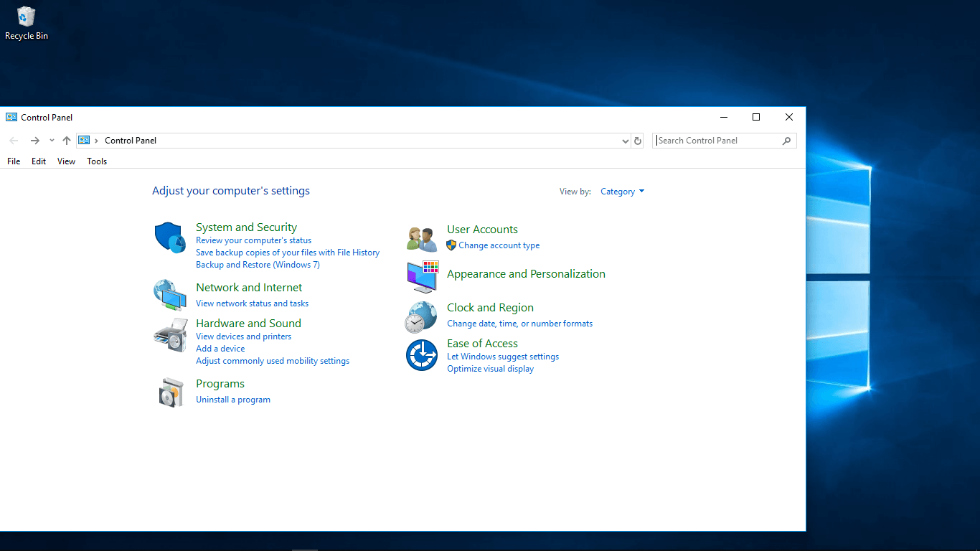This screenshot has height=551, width=980.
Task: Click the Change account type link
Action: pos(499,245)
